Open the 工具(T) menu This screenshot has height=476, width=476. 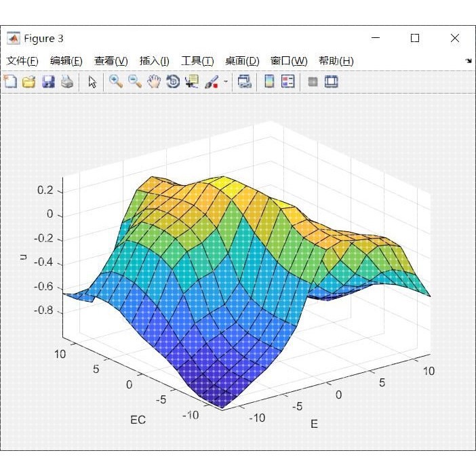coord(197,61)
